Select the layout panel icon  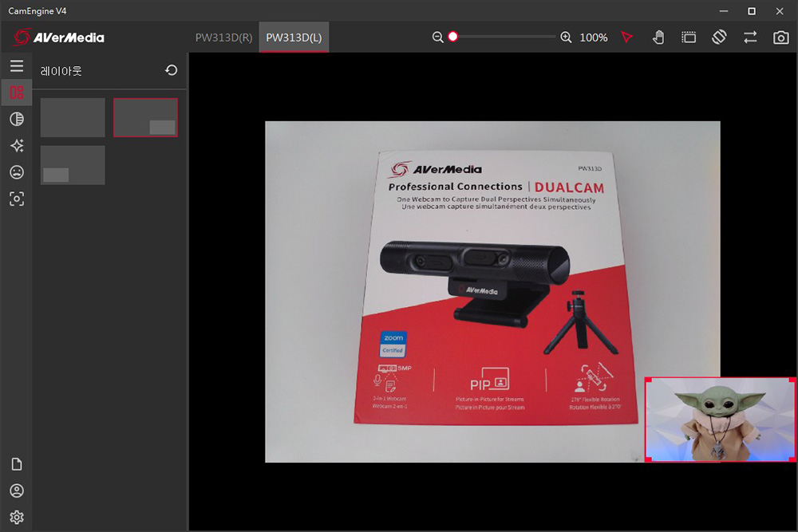pyautogui.click(x=17, y=93)
